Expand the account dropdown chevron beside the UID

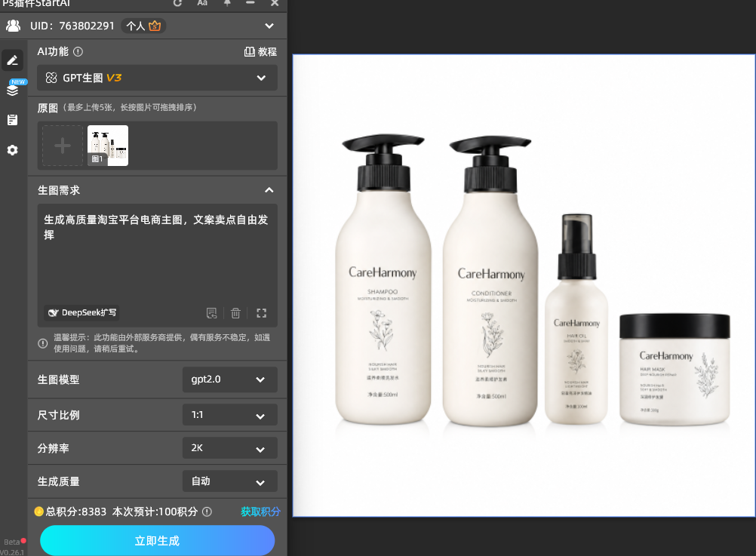(x=269, y=26)
